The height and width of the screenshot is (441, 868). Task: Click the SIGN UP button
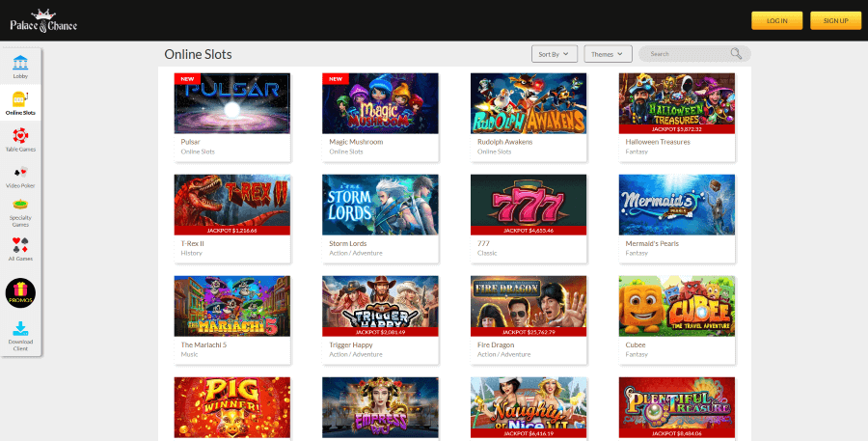pyautogui.click(x=835, y=20)
